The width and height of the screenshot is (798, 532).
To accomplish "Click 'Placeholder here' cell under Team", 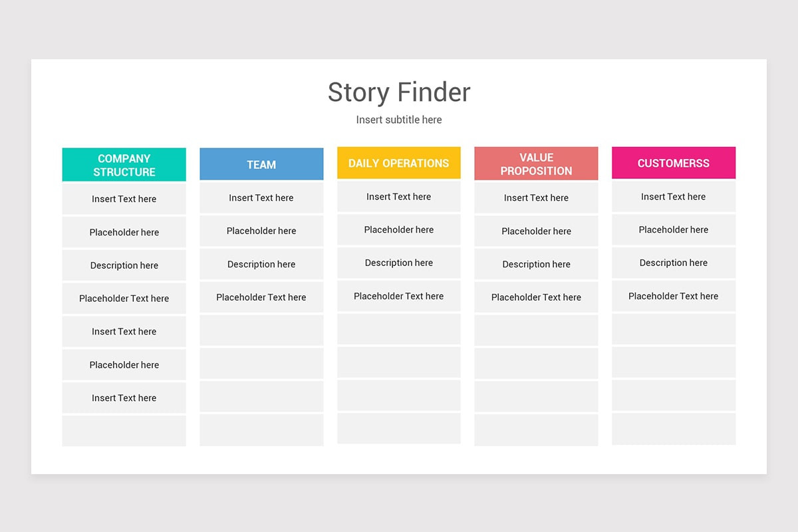I will 261,231.
